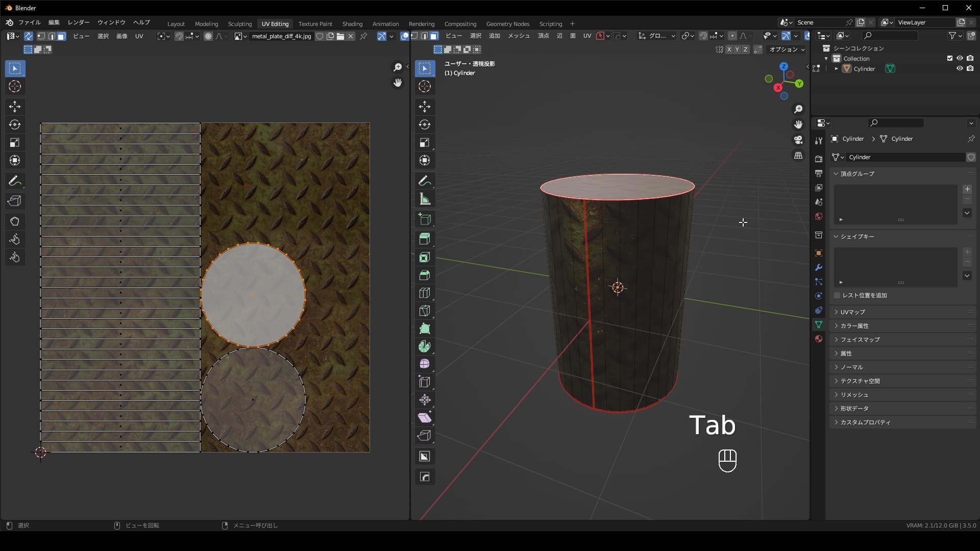Uncheck the Collection checkbox in the outliner

pos(949,58)
